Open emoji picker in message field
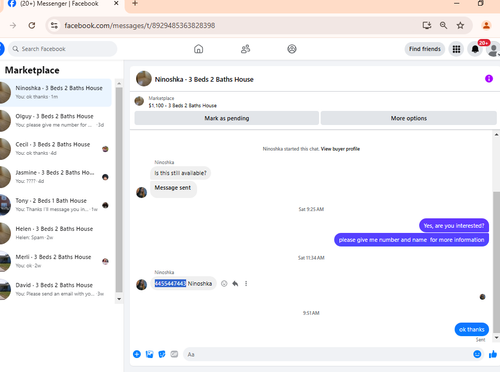The width and height of the screenshot is (500, 372). click(x=477, y=354)
